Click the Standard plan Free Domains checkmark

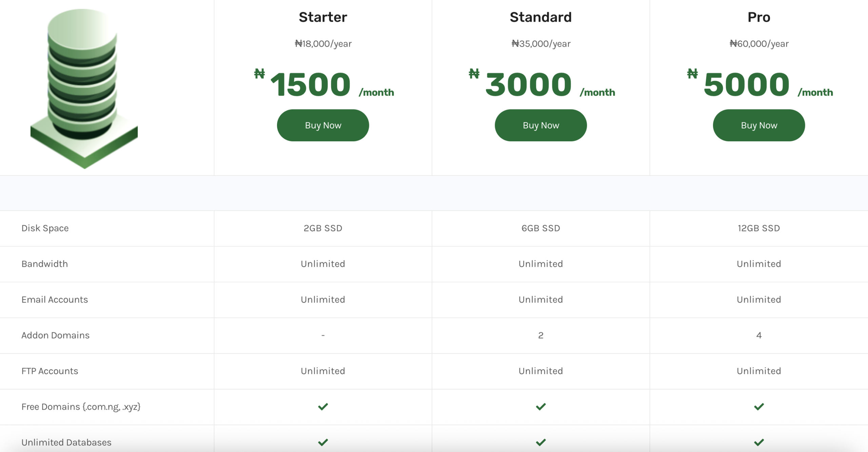click(x=540, y=406)
